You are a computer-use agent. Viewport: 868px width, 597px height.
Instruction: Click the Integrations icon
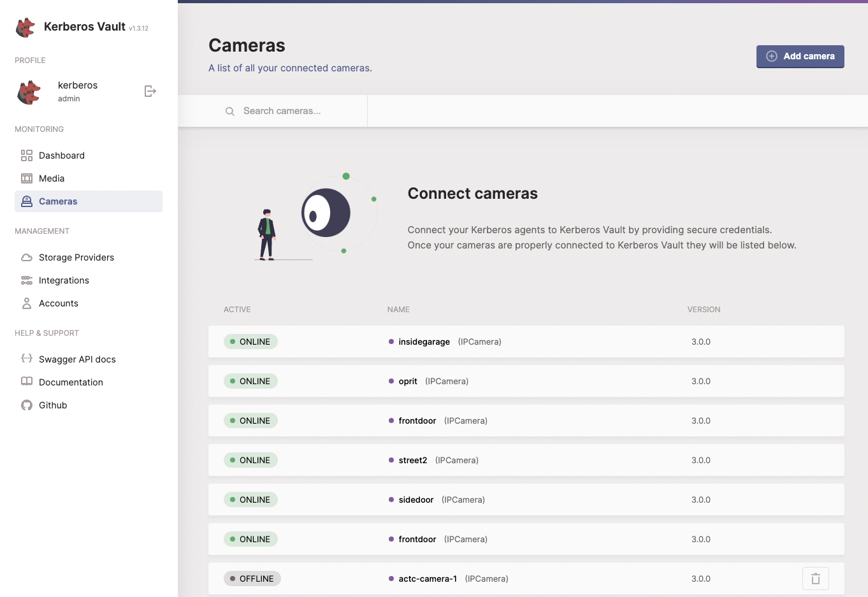tap(26, 280)
